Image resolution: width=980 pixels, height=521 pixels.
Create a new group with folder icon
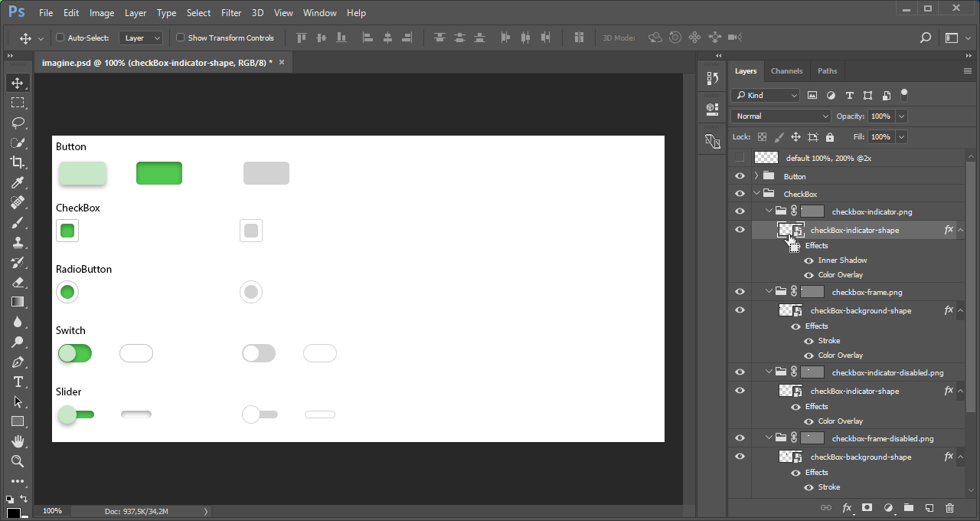908,508
